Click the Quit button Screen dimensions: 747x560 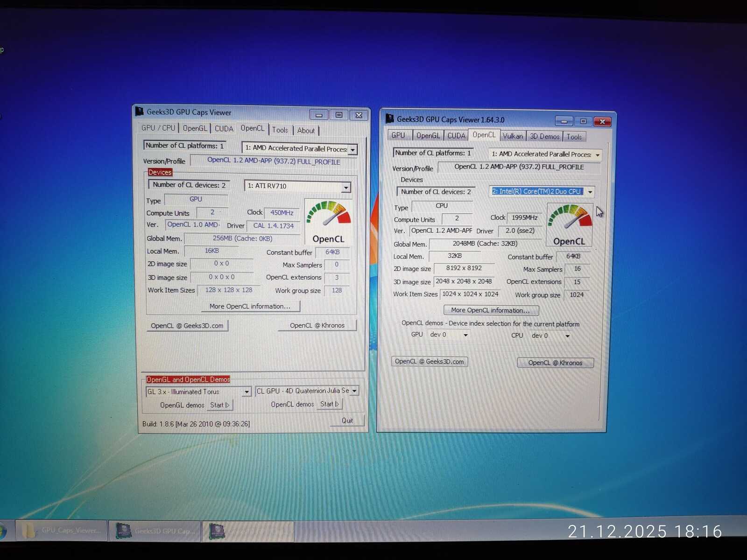[347, 420]
